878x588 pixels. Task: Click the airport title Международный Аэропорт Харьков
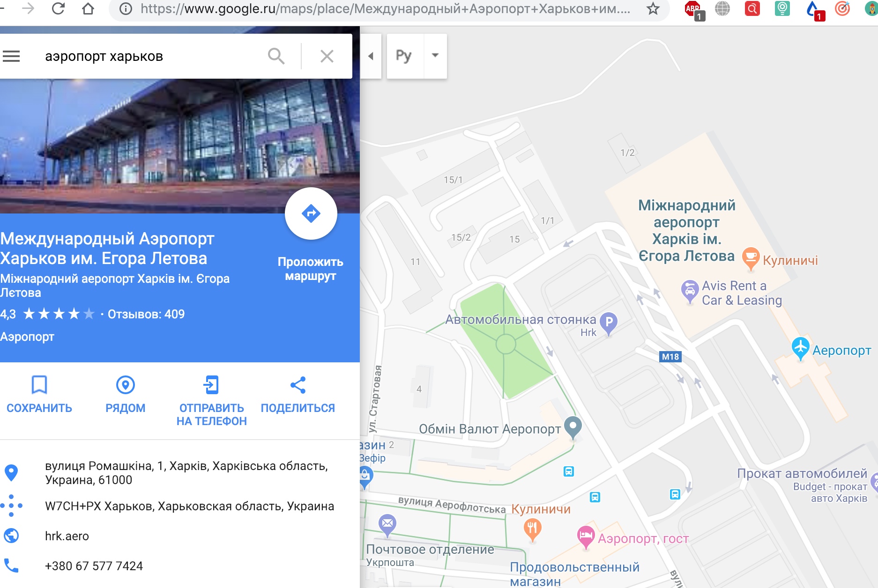pos(107,248)
